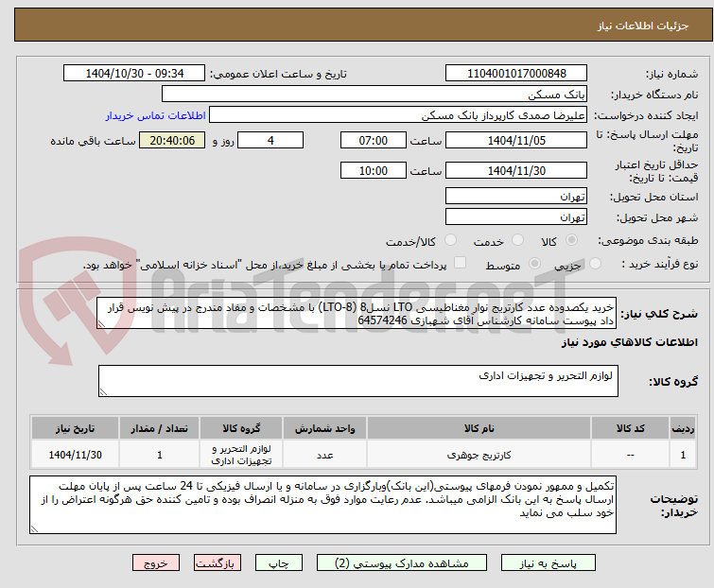The image size is (714, 588).
Task: Click the بازگشت back button
Action: [x=218, y=563]
